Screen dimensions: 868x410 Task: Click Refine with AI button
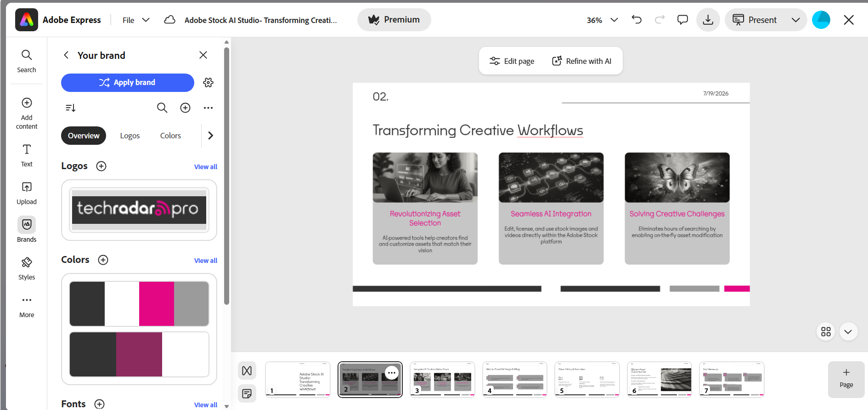pyautogui.click(x=581, y=61)
